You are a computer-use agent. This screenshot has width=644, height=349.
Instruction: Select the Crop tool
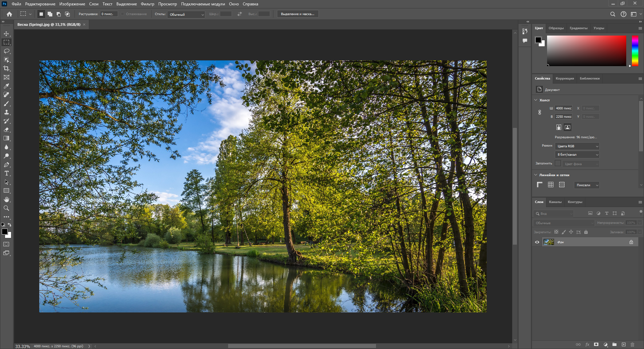click(6, 68)
